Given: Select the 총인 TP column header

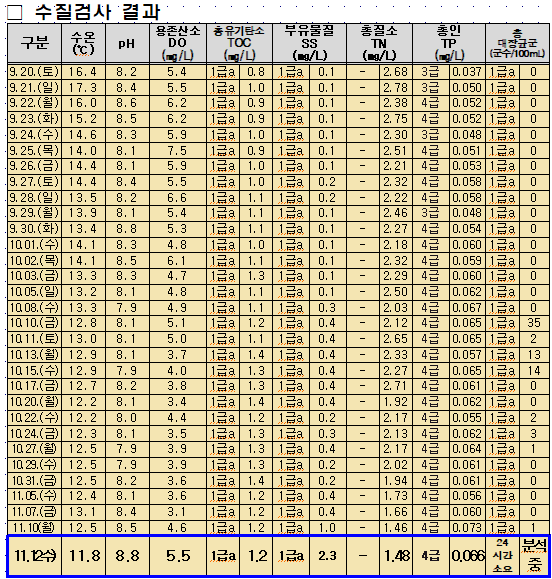Looking at the screenshot, I should click(x=449, y=43).
